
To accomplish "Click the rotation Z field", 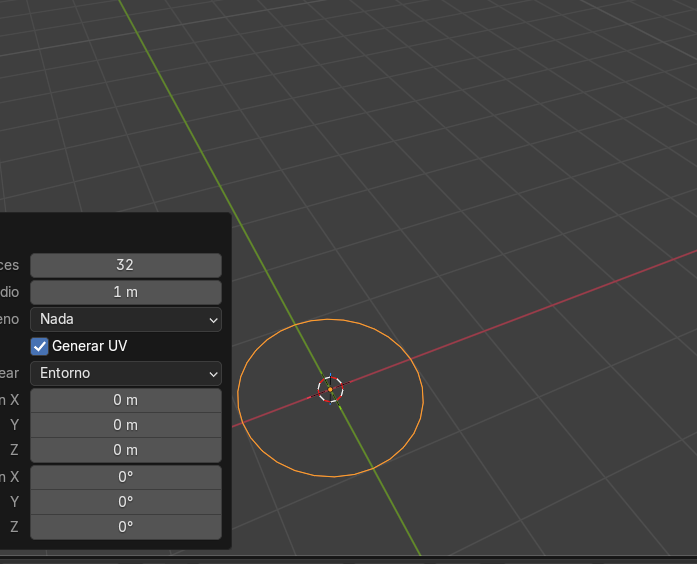I will pos(126,527).
